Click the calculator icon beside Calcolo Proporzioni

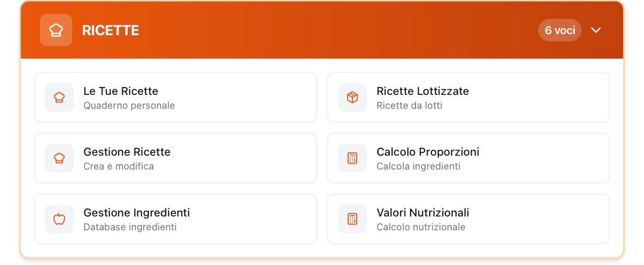click(352, 158)
